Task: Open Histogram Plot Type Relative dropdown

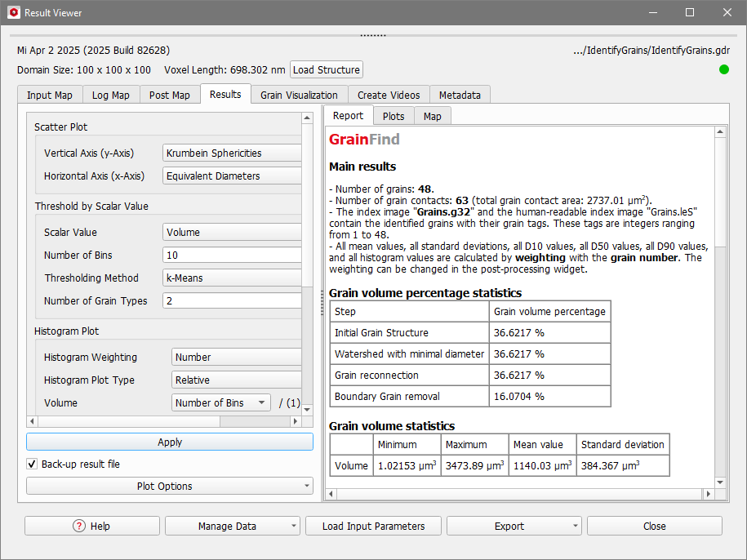Action: tap(236, 380)
